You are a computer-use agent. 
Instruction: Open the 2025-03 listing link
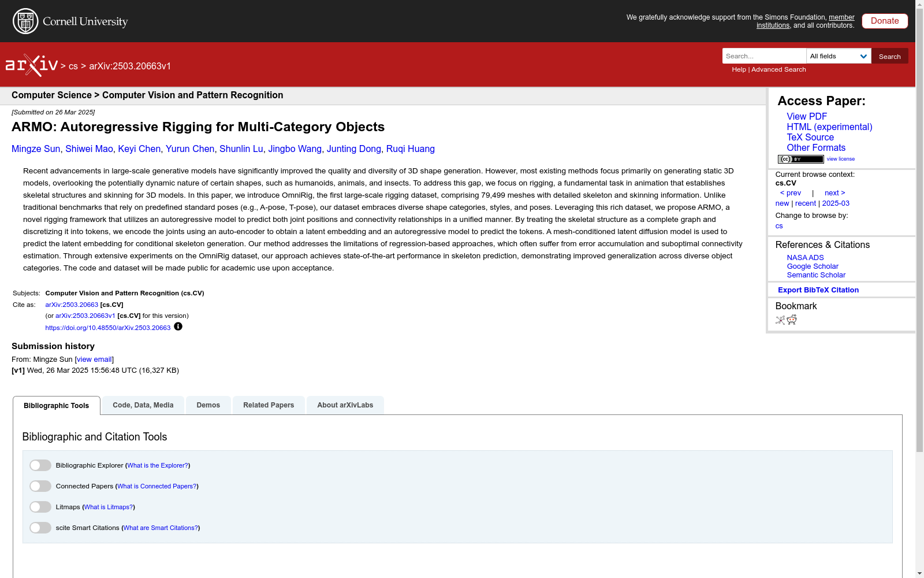pos(836,203)
